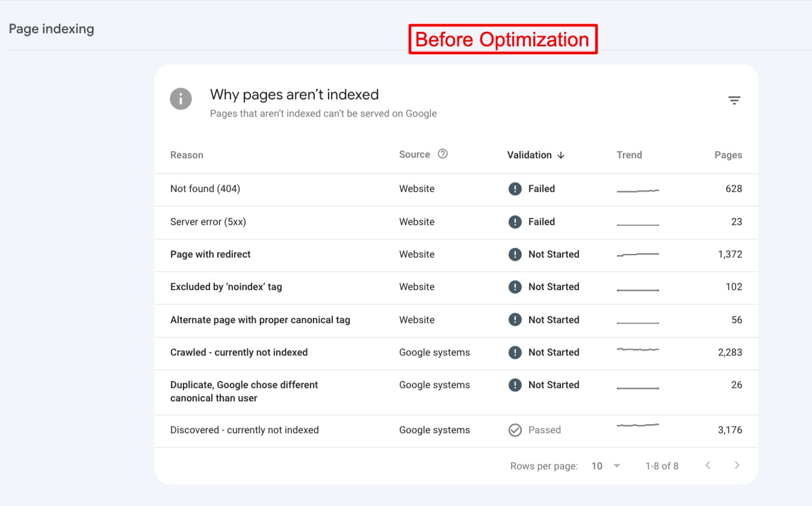This screenshot has height=506, width=812.
Task: Open the Page with redirect row
Action: 211,255
